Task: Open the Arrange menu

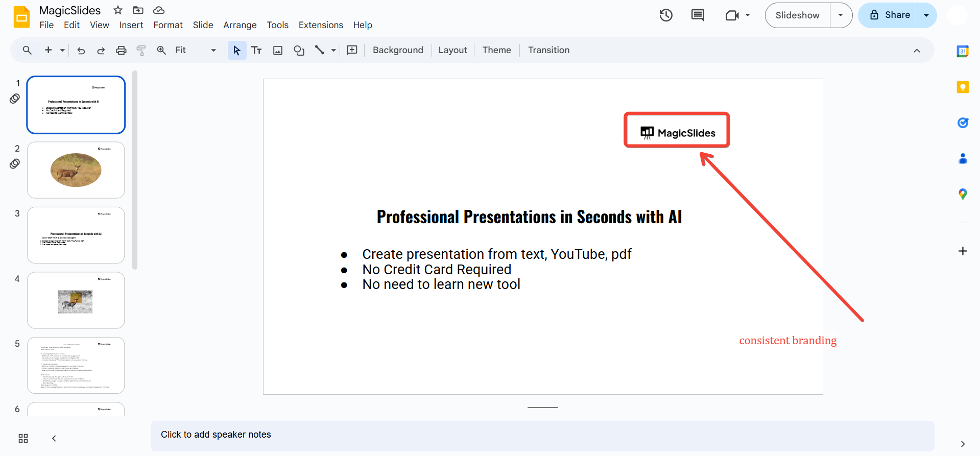Action: (240, 25)
